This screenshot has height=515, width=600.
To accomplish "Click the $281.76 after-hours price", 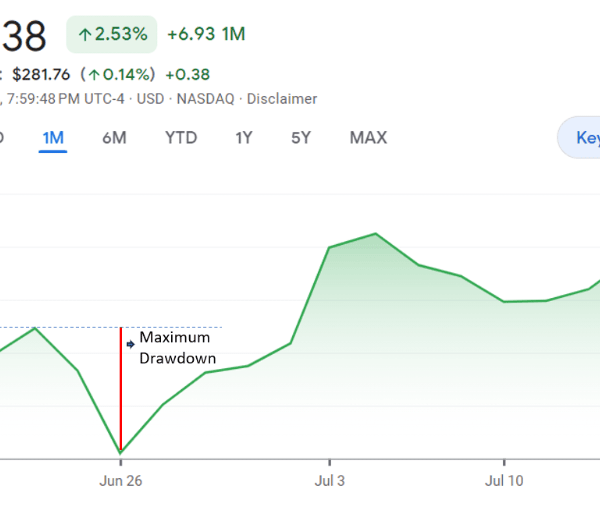I will point(41,74).
